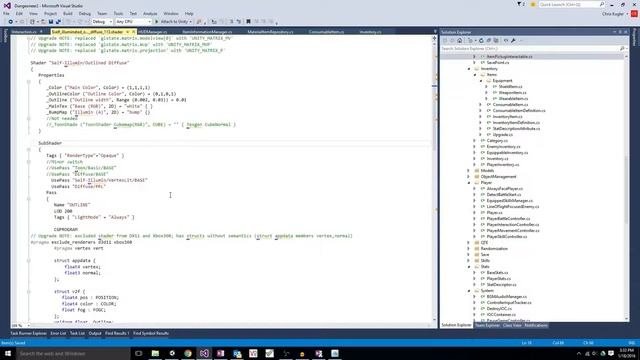Click the Save All toolbar icon
Viewport: 640px width, 360px height.
58,22
